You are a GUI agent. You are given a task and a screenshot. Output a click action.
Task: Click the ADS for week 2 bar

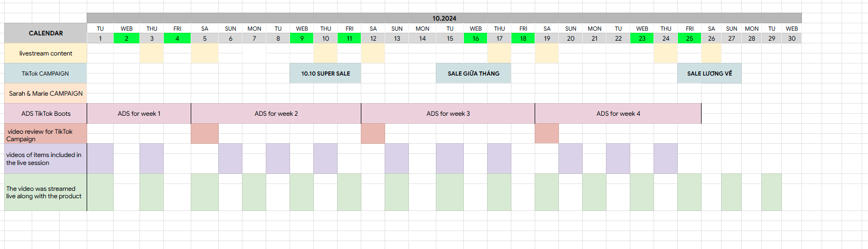[x=276, y=114]
